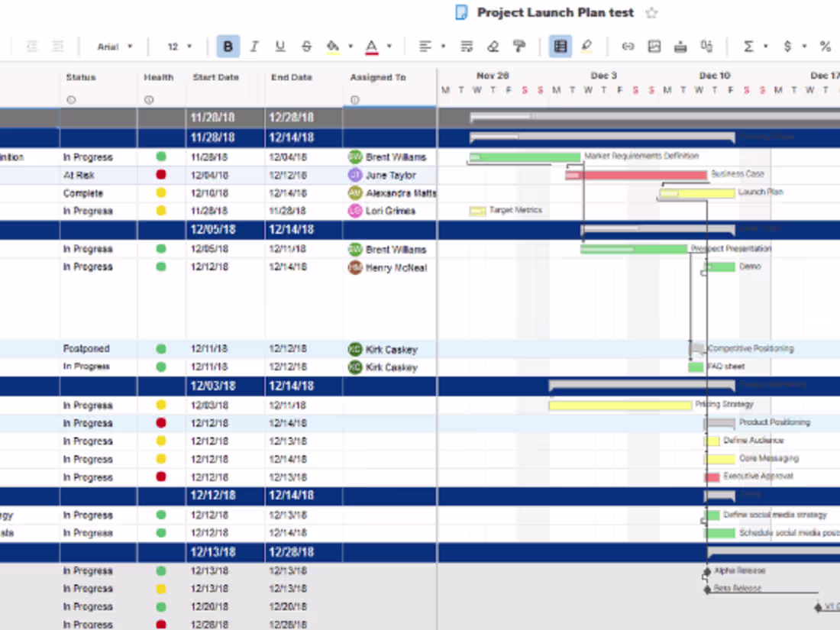Apply strikethrough formatting
Screen dimensions: 840x630
306,46
